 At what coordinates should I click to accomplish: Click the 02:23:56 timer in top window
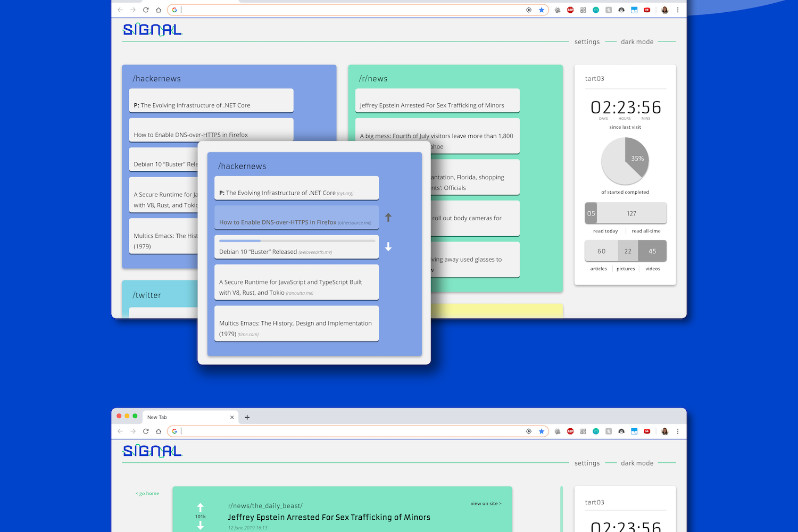click(x=626, y=107)
